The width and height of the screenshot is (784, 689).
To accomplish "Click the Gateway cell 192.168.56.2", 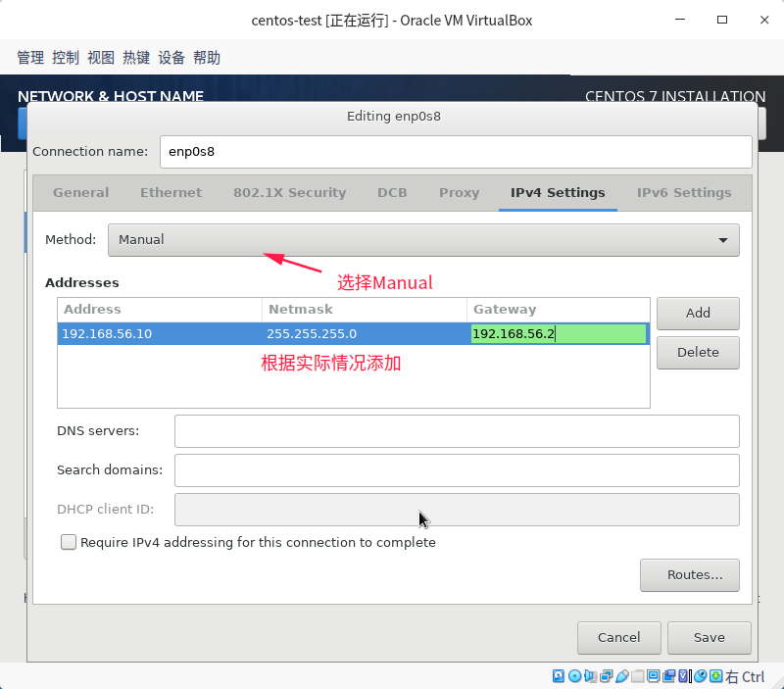I will click(559, 333).
